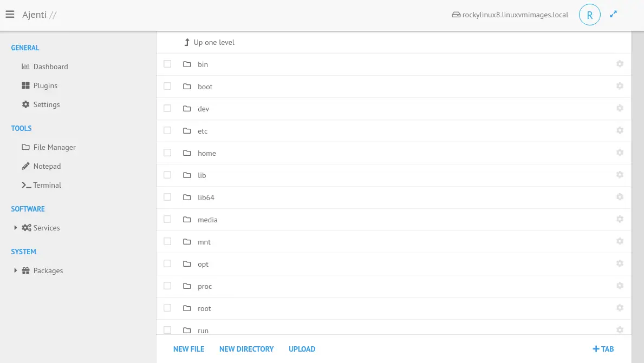This screenshot has width=644, height=363.
Task: Create a file using NEW FILE
Action: point(188,349)
